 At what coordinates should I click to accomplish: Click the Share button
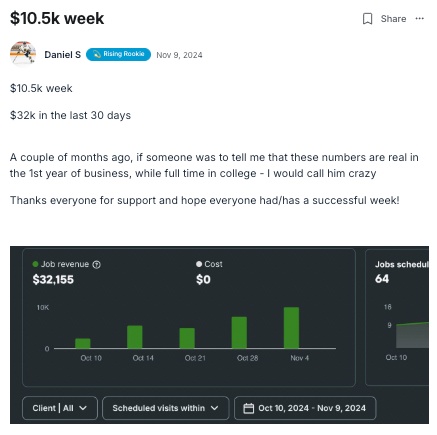click(393, 19)
